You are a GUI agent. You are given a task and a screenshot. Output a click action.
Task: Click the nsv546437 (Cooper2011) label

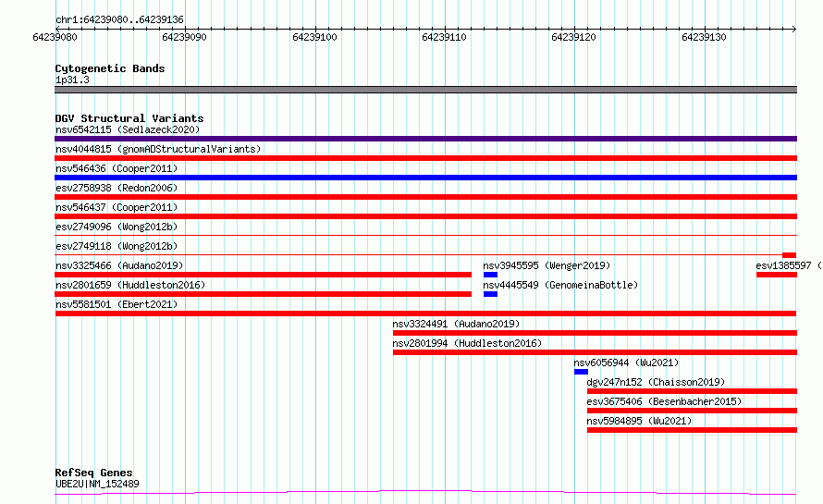(x=117, y=207)
